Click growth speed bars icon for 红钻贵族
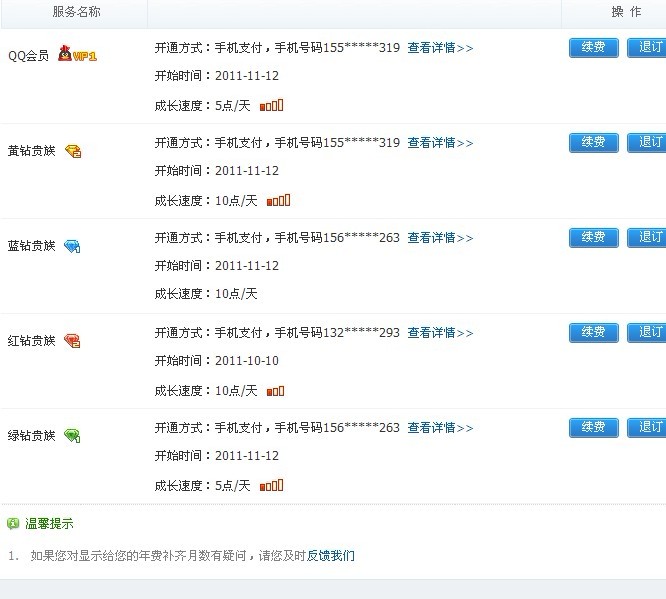The width and height of the screenshot is (666, 599). point(275,390)
